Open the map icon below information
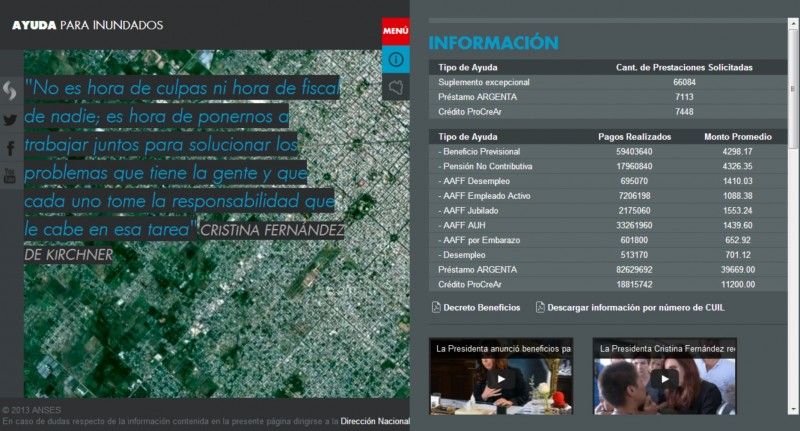800x431 pixels. click(x=395, y=87)
